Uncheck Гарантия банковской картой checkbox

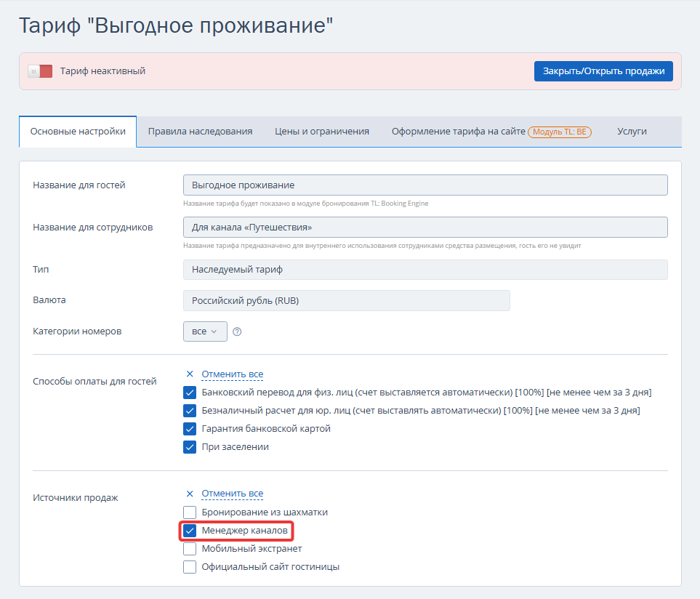(190, 429)
